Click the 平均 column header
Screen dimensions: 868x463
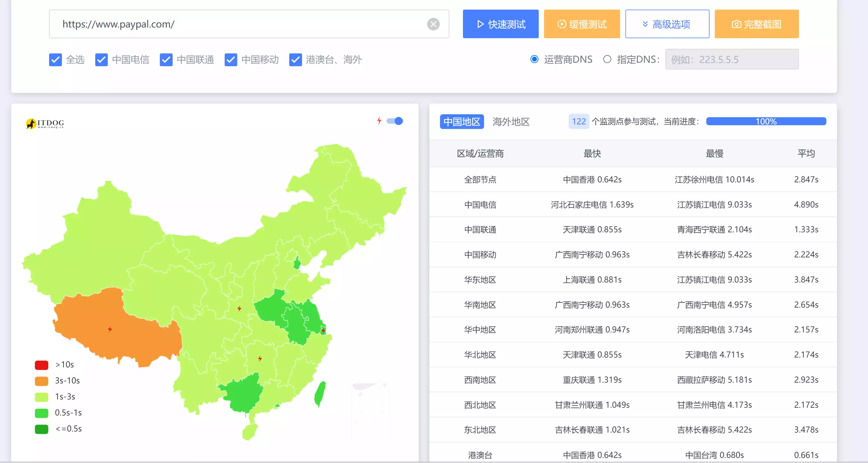tap(806, 154)
